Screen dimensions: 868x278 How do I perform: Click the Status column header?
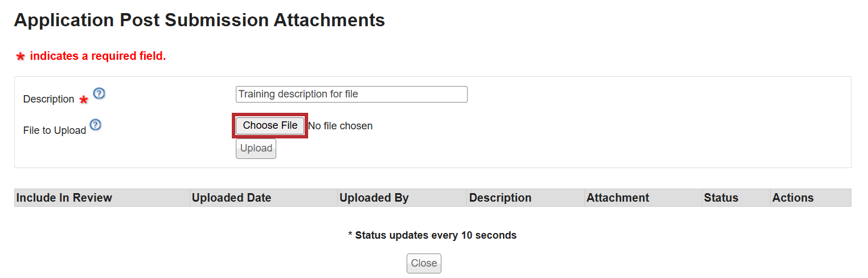721,198
